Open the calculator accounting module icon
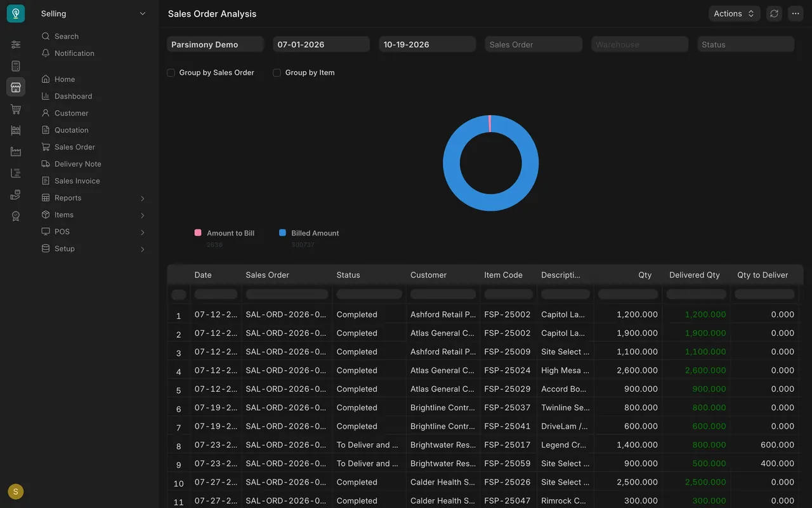Screen dimensions: 812x508 coord(16,66)
